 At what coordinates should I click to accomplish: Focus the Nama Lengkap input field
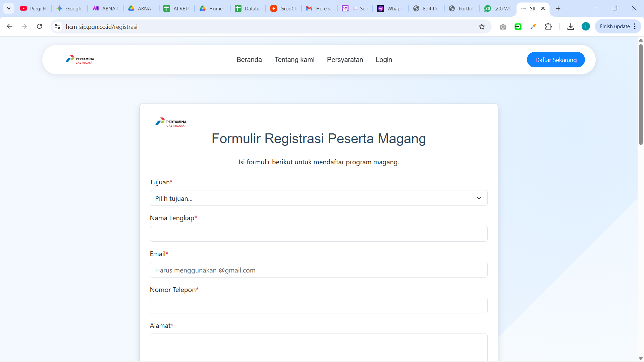[x=318, y=234]
